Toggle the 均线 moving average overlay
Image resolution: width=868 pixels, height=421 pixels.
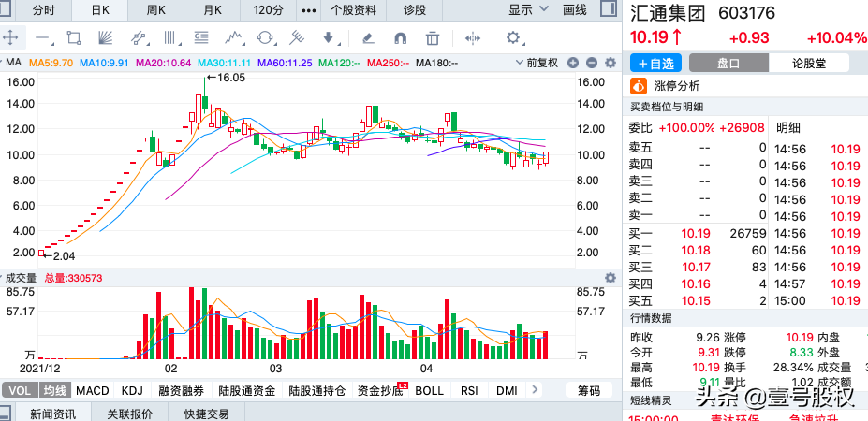[x=55, y=390]
